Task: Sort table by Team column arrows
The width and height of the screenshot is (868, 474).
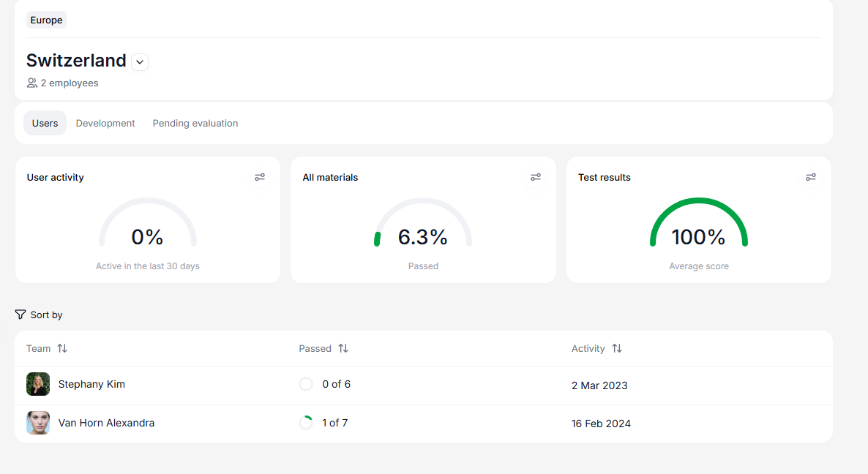Action: [62, 348]
